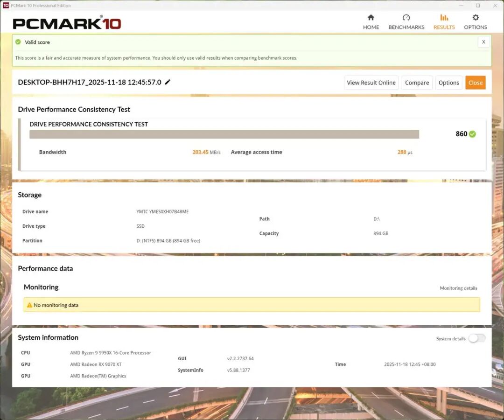This screenshot has height=420, width=504.
Task: Click partition value D: (NTFS) 894 GB
Action: [x=168, y=240]
